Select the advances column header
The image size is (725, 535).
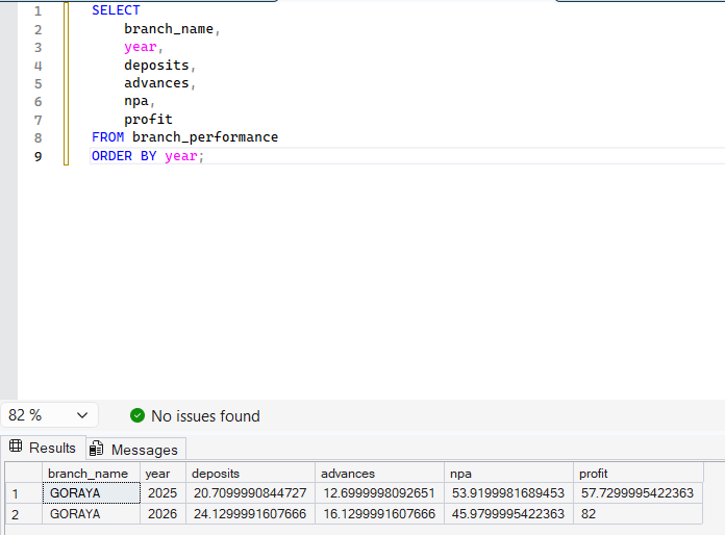click(380, 474)
